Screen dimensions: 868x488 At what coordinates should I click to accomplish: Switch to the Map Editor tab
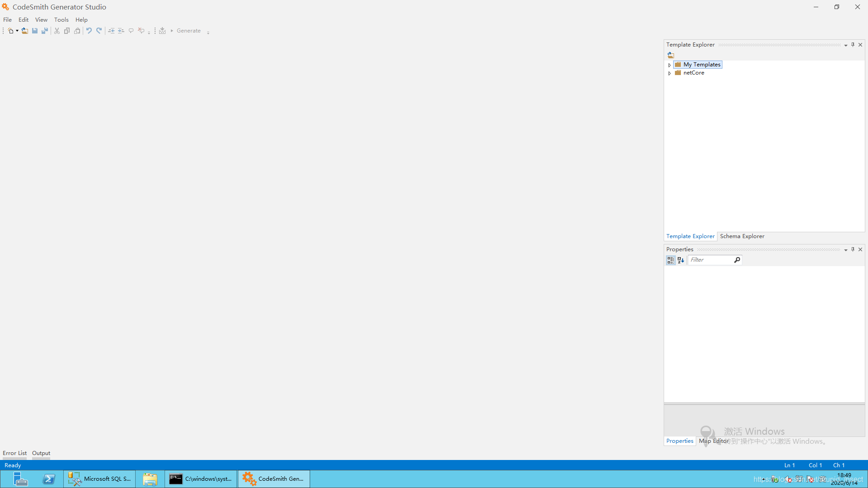[713, 441]
